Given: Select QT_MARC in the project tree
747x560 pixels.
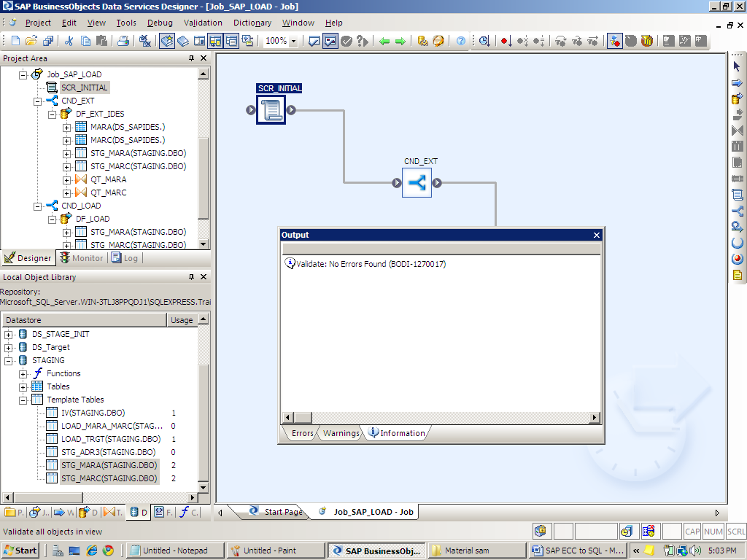Looking at the screenshot, I should [109, 192].
